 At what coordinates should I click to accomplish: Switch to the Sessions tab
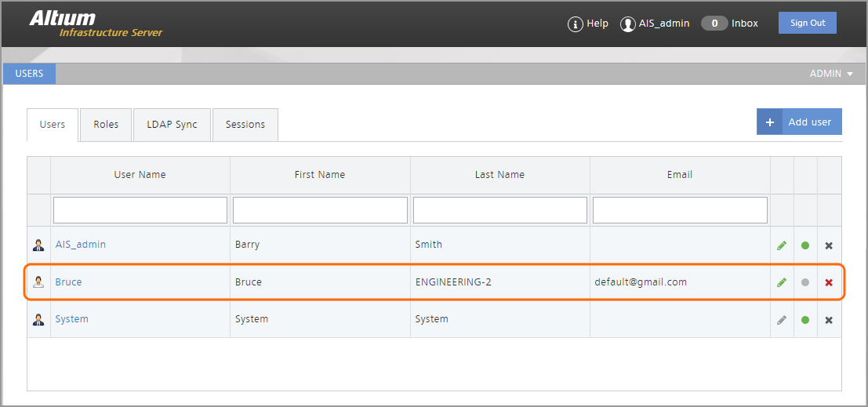click(245, 125)
